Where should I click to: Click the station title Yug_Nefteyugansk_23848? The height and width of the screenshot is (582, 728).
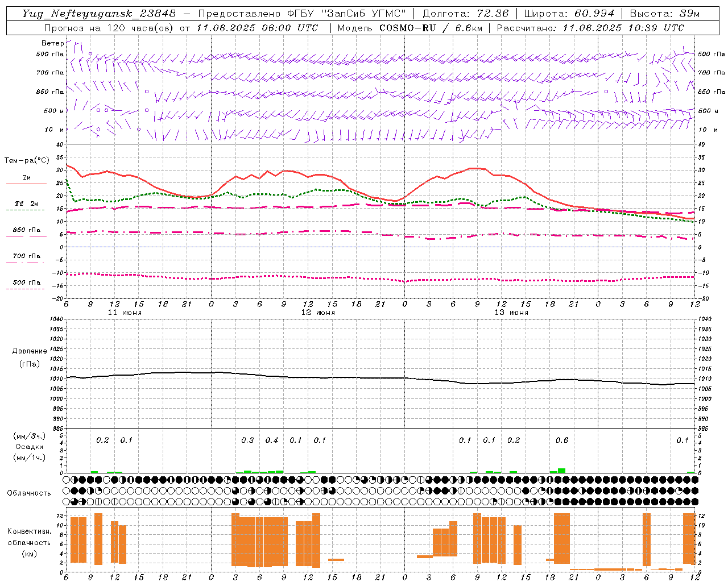click(x=99, y=14)
